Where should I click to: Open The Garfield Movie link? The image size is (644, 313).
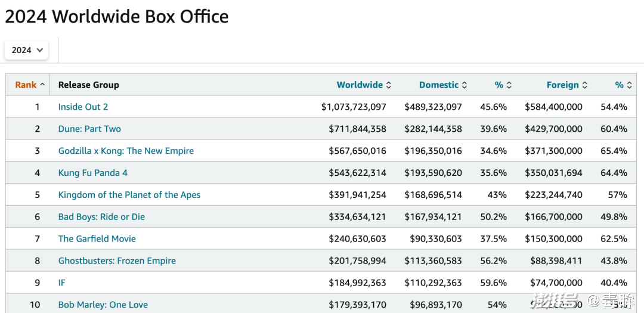click(x=97, y=238)
